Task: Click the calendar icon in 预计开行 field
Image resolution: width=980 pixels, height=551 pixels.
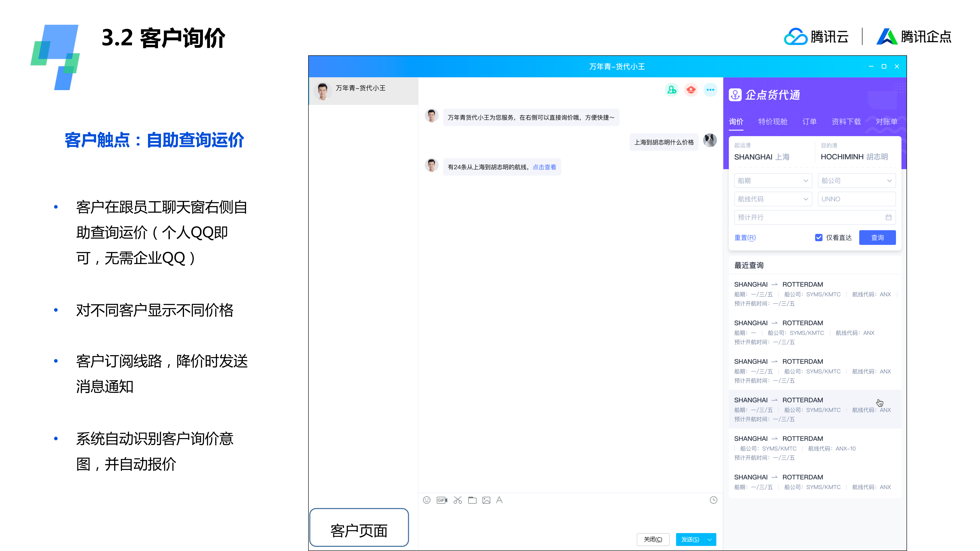Action: pos(889,217)
